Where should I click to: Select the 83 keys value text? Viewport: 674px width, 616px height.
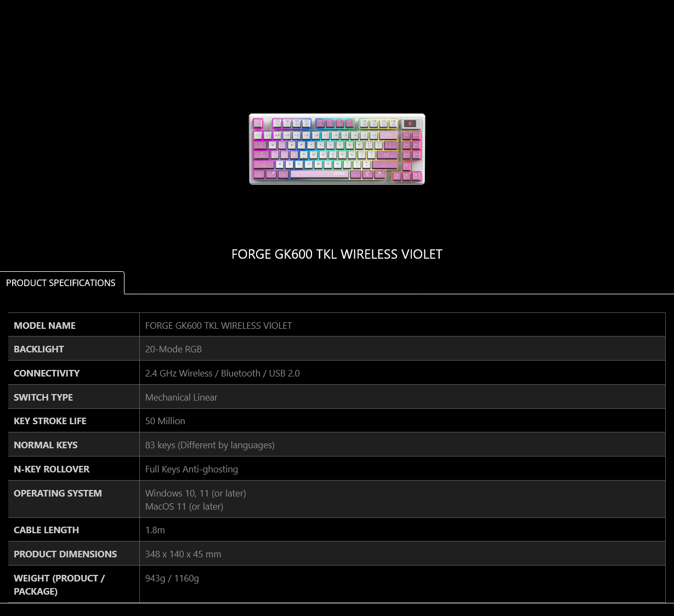point(209,445)
